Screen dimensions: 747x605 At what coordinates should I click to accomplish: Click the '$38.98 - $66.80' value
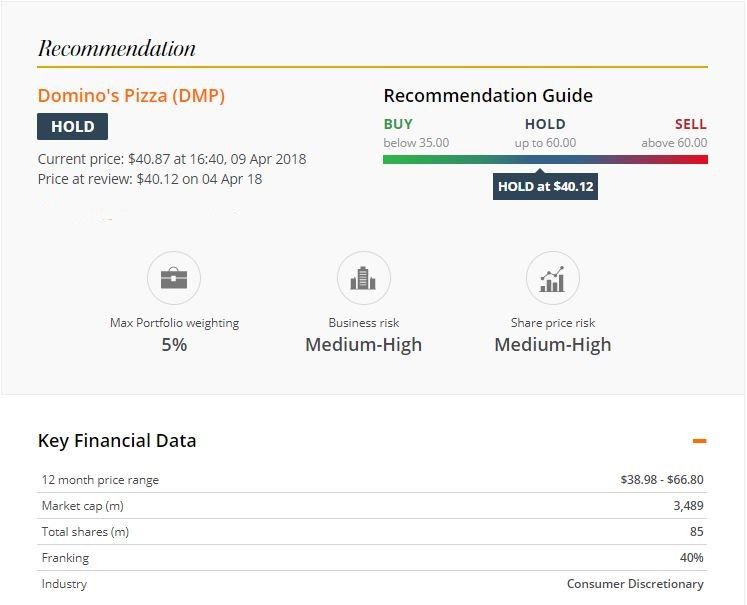point(662,480)
